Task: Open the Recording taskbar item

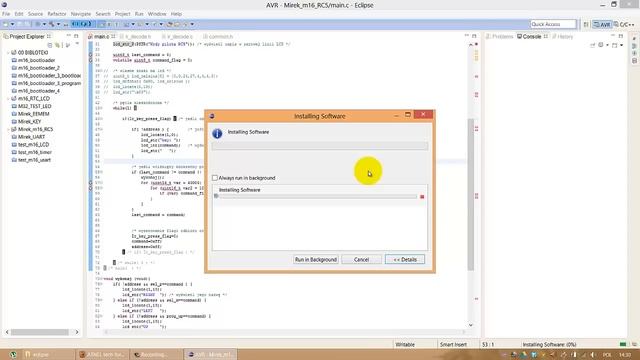Action: [156, 354]
